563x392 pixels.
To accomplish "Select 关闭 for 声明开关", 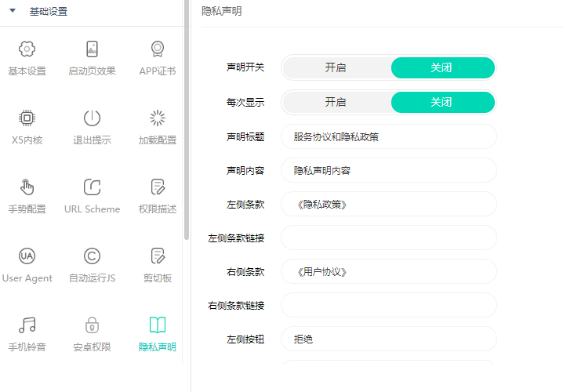I will [x=443, y=67].
